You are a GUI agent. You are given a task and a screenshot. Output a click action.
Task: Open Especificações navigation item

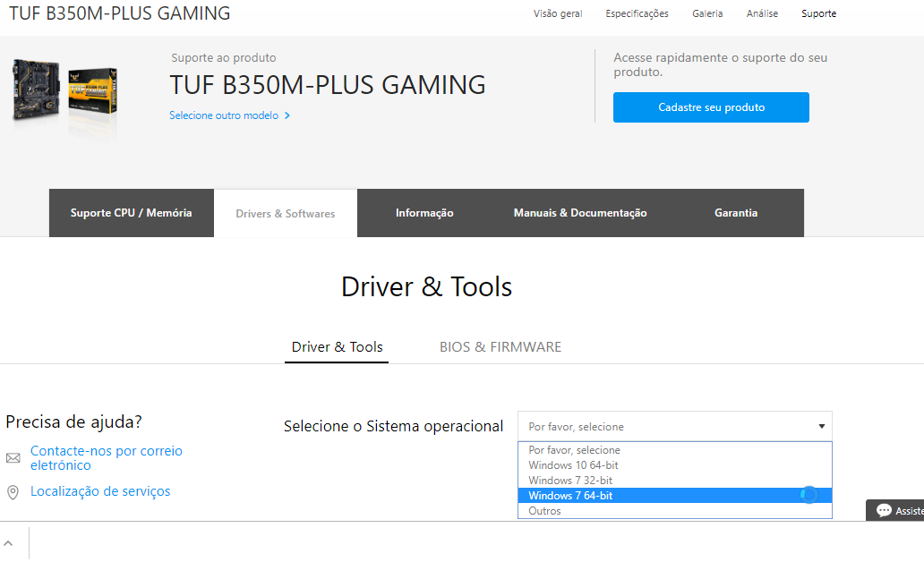(637, 13)
